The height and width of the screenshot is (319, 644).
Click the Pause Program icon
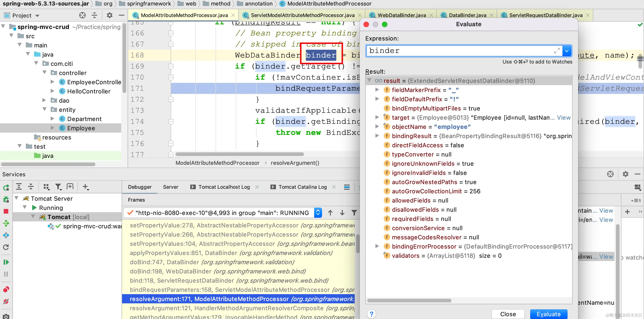(6, 274)
